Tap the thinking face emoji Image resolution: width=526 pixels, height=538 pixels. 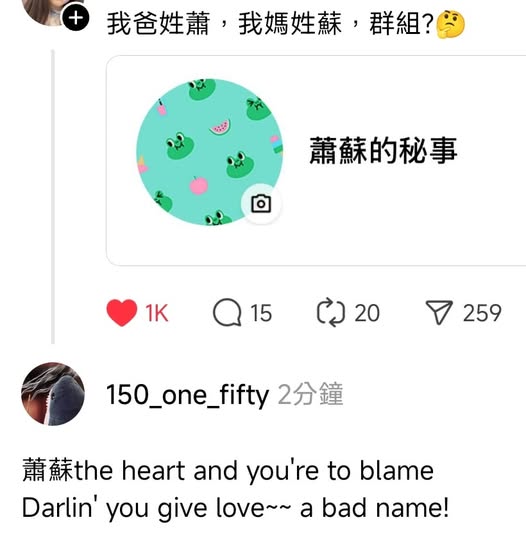click(451, 24)
